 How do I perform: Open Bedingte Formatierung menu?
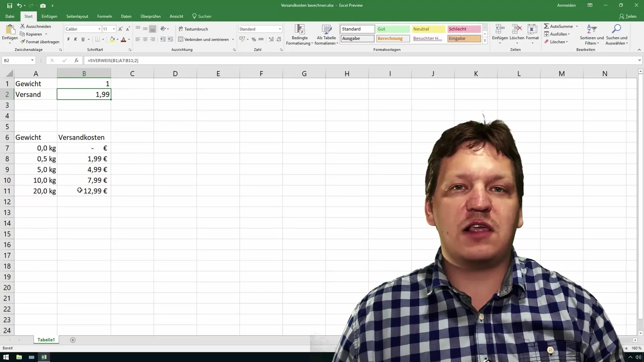click(x=300, y=35)
